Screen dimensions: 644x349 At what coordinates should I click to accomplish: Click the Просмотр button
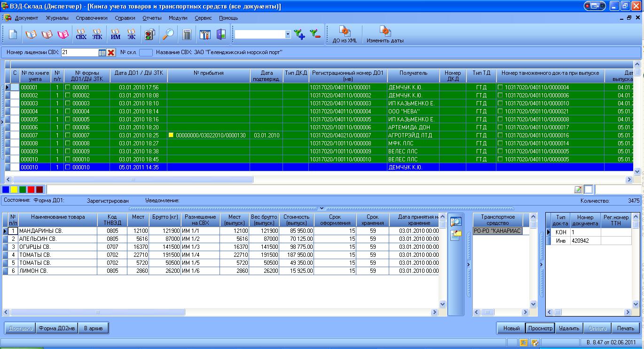pos(540,328)
